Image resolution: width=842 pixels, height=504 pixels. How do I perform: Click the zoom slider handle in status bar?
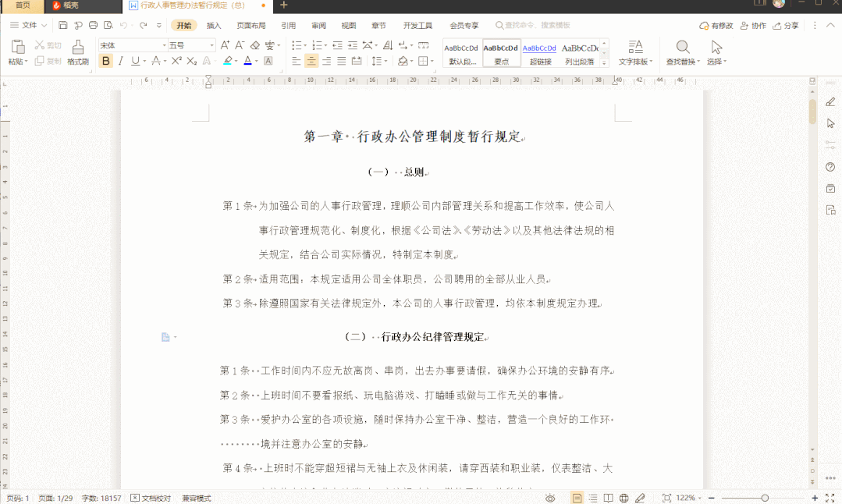(x=765, y=498)
